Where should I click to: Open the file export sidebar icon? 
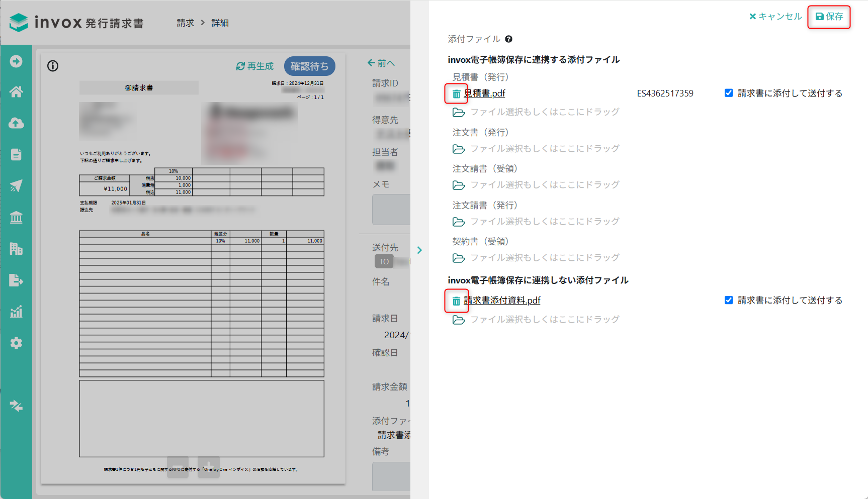[x=16, y=280]
